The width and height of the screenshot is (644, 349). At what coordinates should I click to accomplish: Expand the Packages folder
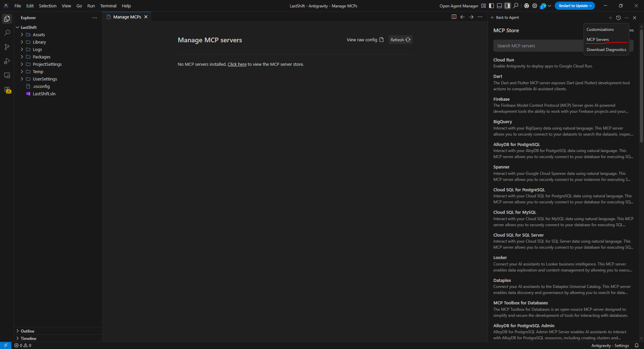point(22,57)
